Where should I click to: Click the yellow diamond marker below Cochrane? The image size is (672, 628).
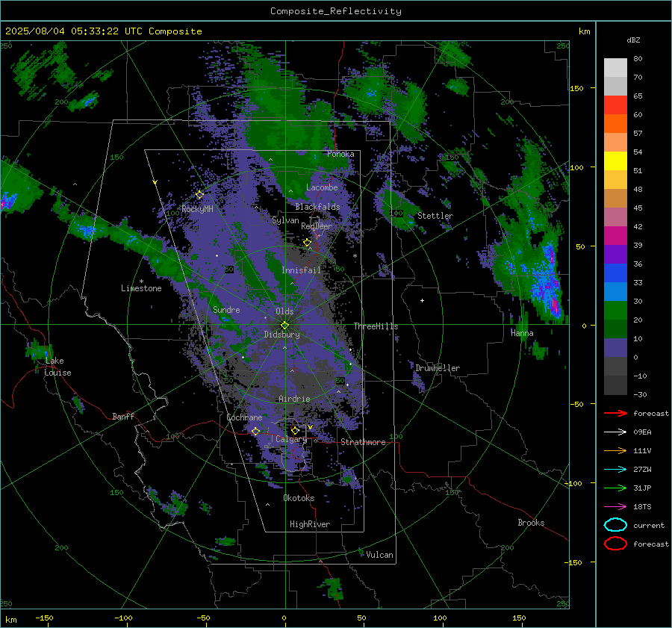point(255,431)
